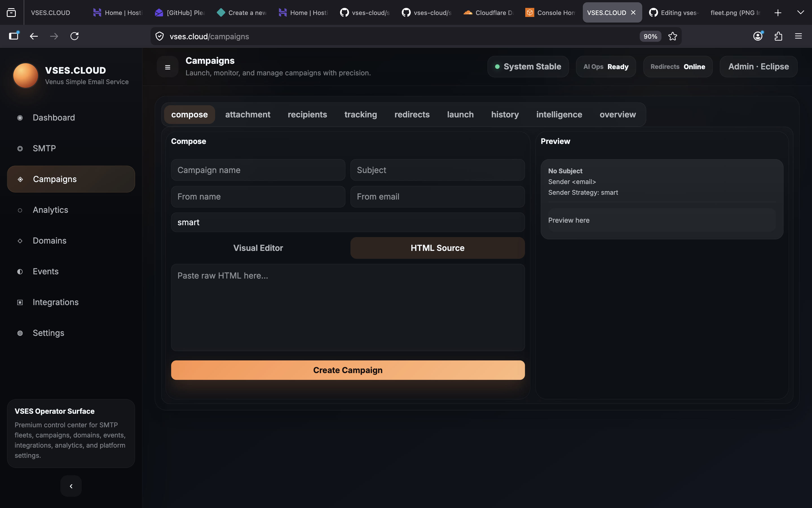Open the redirects tab
The width and height of the screenshot is (812, 508).
412,115
